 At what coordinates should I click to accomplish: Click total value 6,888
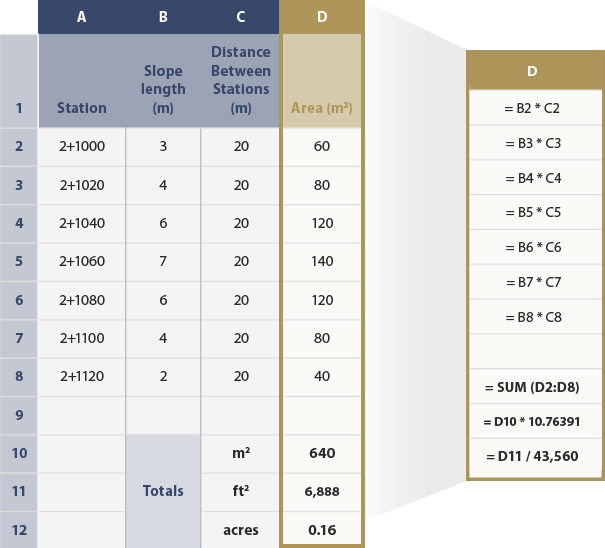coord(322,492)
